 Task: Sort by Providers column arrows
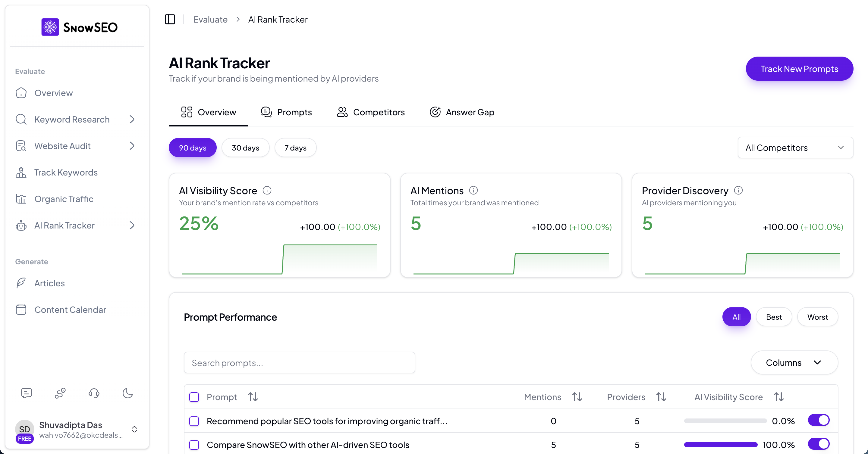pyautogui.click(x=661, y=397)
